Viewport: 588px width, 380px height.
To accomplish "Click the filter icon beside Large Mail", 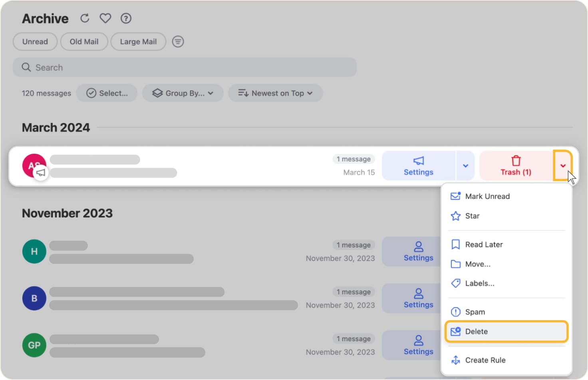I will [x=178, y=41].
